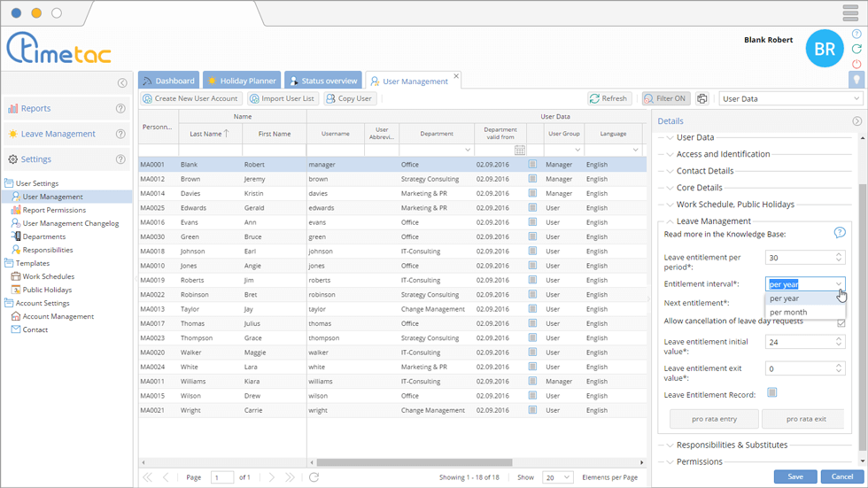Viewport: 868px width, 488px height.
Task: Collapse the left sidebar with the arrow icon
Action: [x=122, y=83]
